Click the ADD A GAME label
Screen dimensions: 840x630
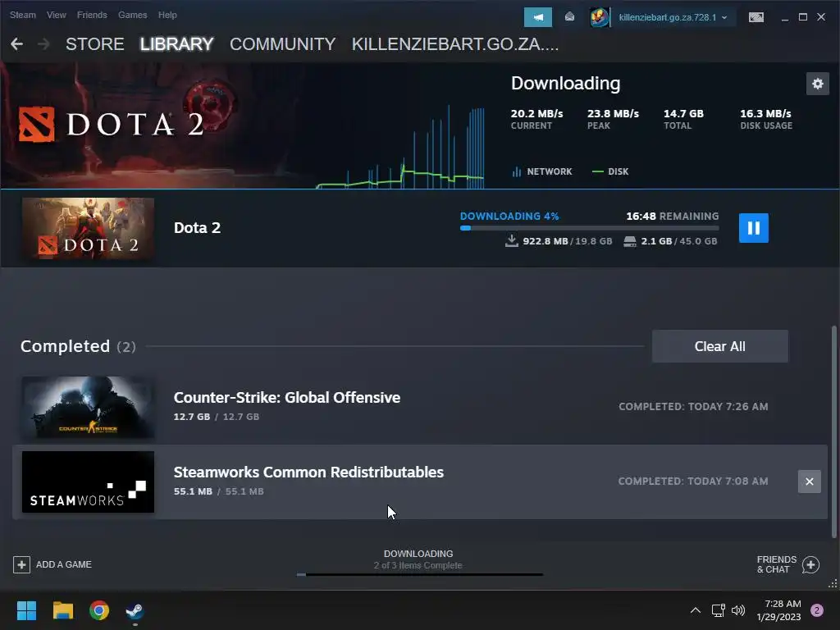point(64,564)
